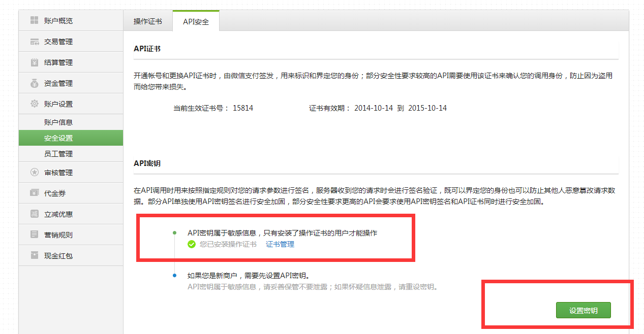This screenshot has height=334, width=644.
Task: Open 审核管理 via its star icon
Action: click(x=34, y=173)
